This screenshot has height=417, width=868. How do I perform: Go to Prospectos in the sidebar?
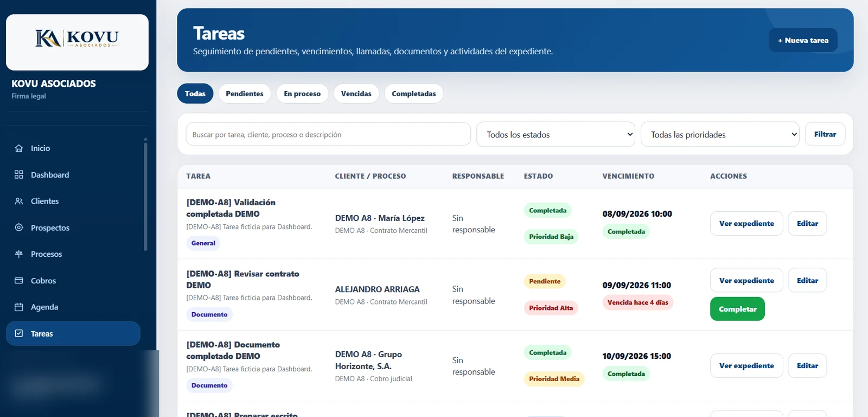73,228
